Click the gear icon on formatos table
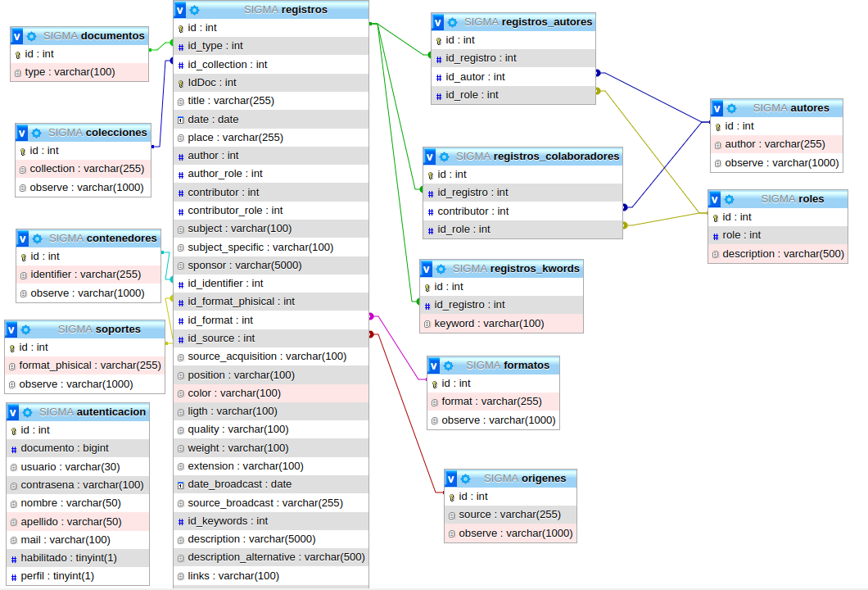The width and height of the screenshot is (868, 590). click(449, 365)
